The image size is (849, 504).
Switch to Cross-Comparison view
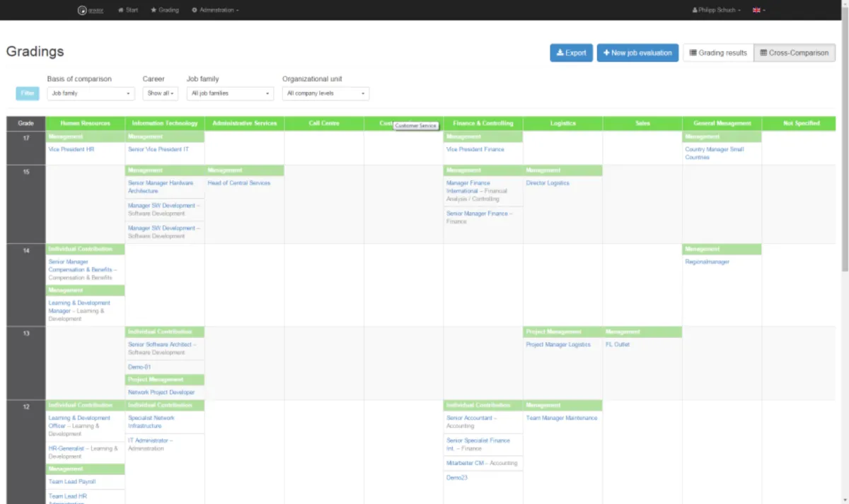(795, 53)
